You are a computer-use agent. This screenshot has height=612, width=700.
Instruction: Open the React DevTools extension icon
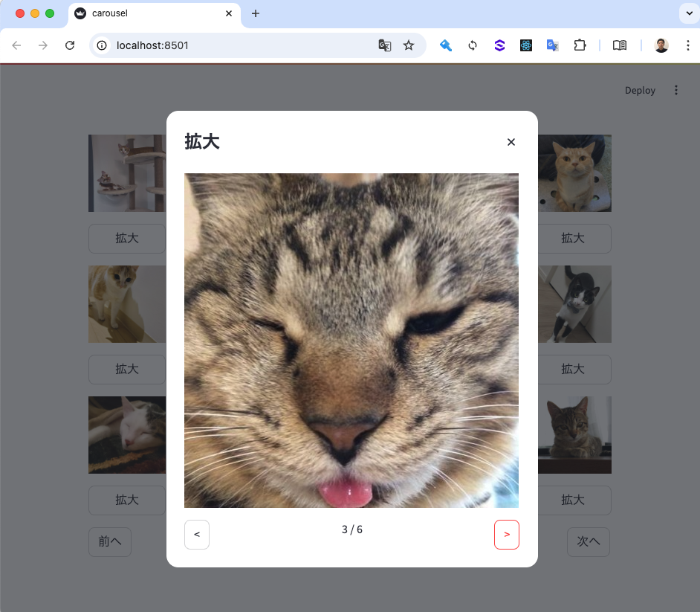click(x=526, y=45)
